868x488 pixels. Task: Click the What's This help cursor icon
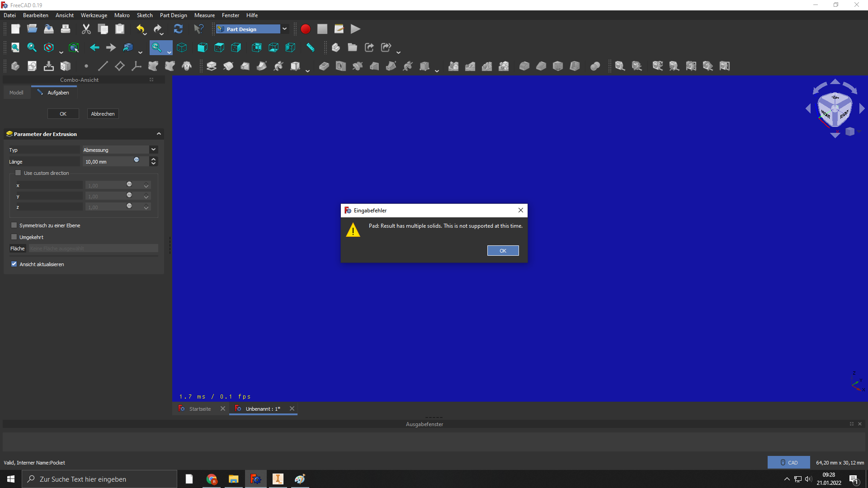(x=198, y=29)
